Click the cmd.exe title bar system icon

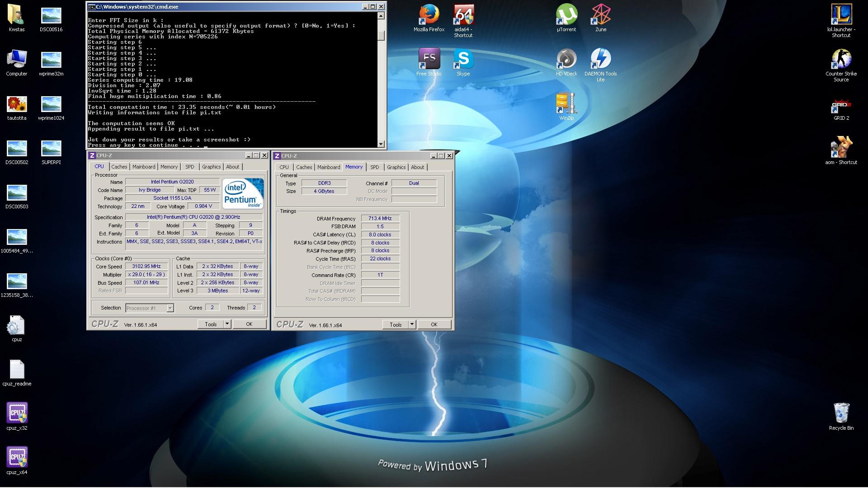[91, 7]
